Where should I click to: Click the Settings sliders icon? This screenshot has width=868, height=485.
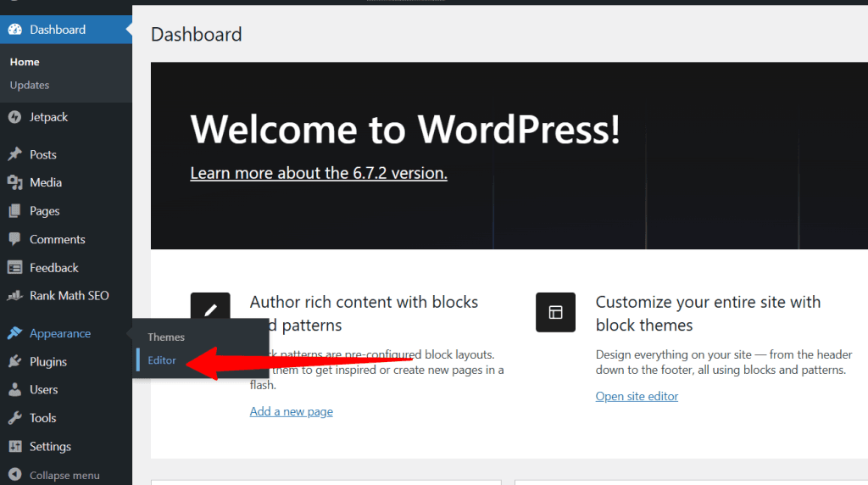[14, 447]
